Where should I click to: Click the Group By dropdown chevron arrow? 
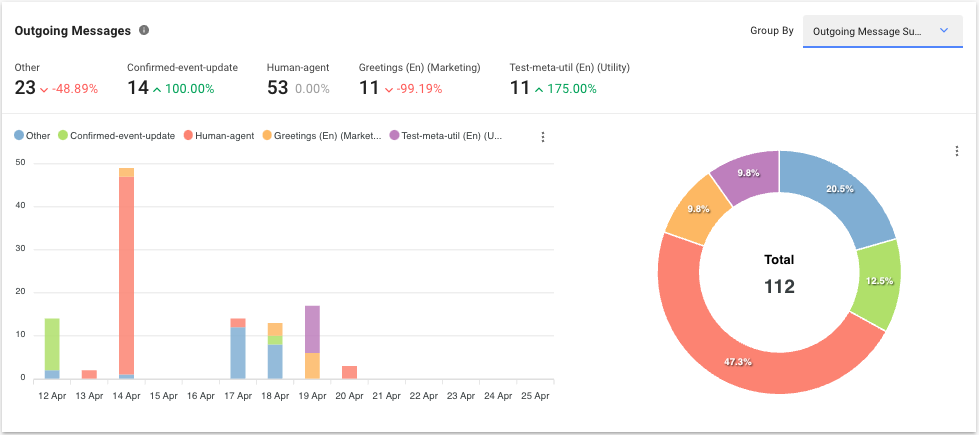point(943,31)
